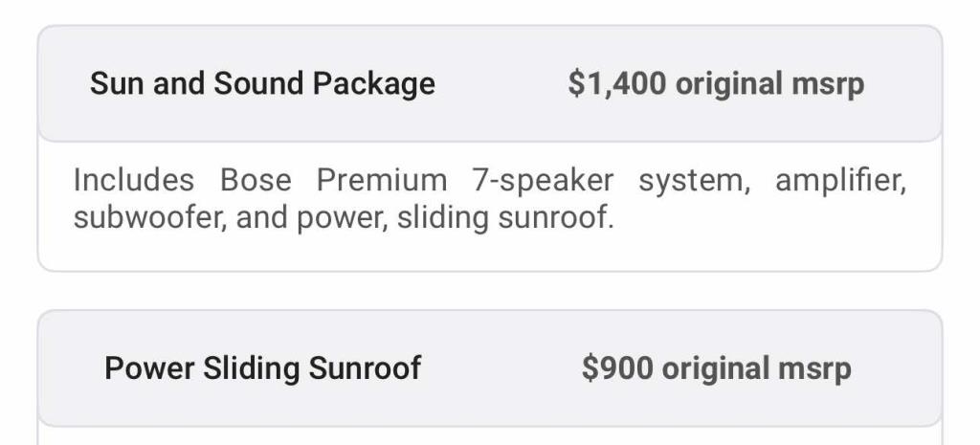Select the word "Premium" in the description
Image resolution: width=980 pixels, height=445 pixels.
[382, 181]
